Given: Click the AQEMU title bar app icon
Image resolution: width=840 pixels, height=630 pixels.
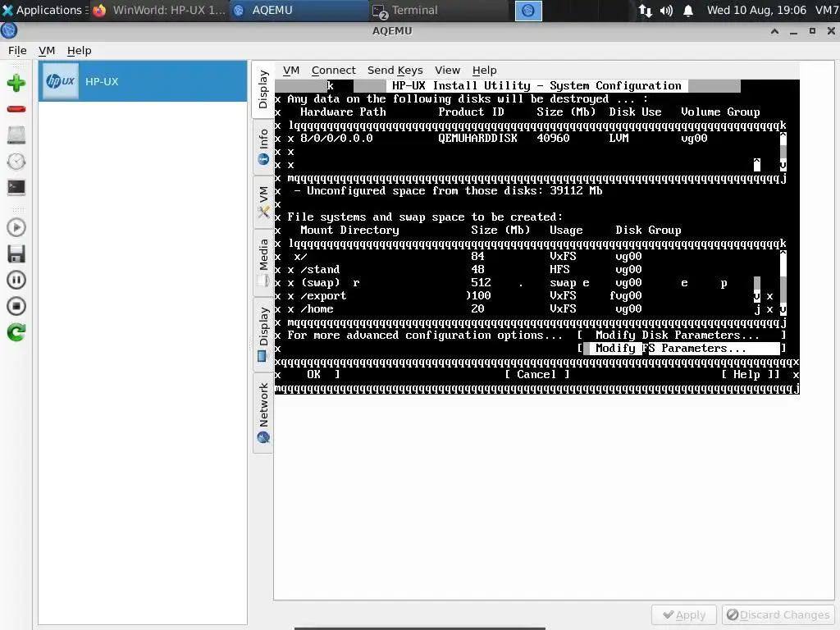Looking at the screenshot, I should tap(9, 31).
